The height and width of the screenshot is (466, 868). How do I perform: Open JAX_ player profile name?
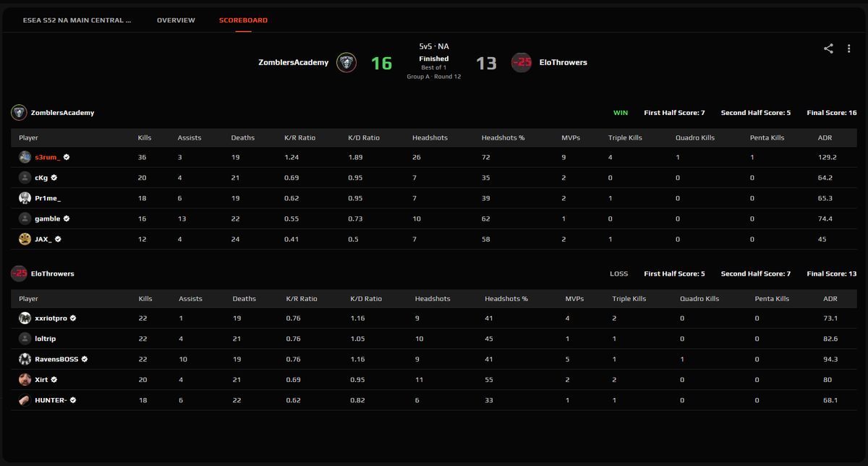point(43,239)
